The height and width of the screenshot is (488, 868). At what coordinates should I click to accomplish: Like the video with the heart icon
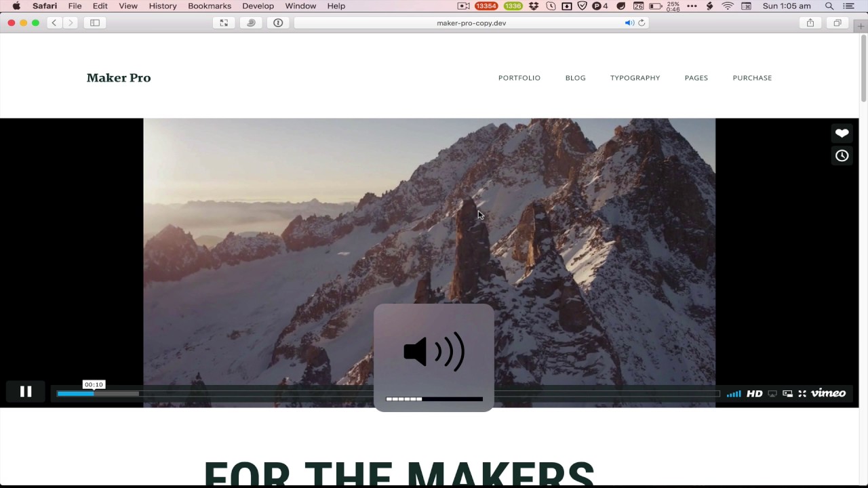tap(842, 134)
